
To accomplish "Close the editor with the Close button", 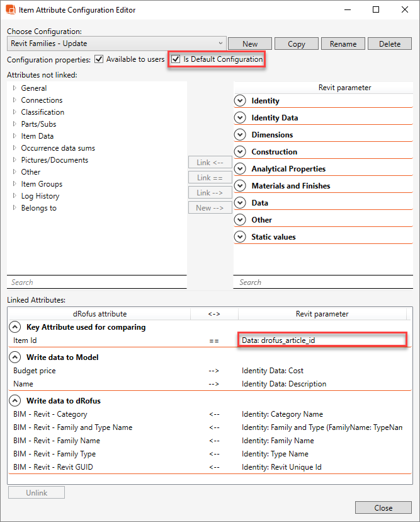I will pos(383,507).
